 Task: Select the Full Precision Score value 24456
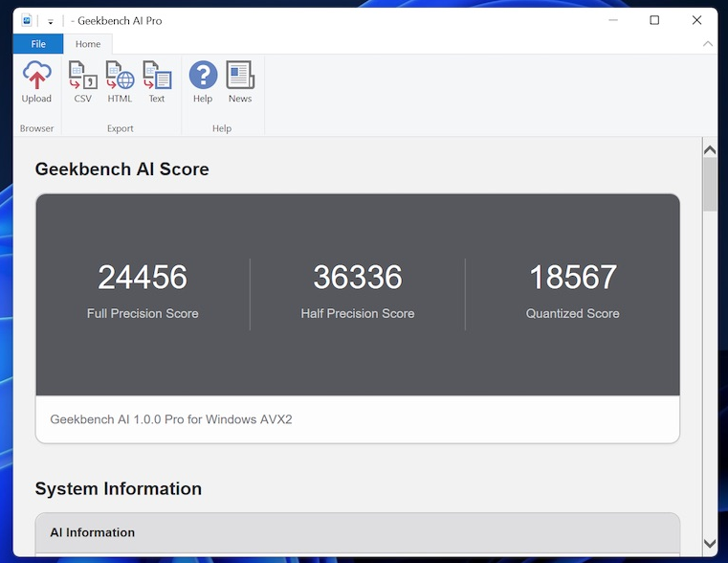[x=143, y=277]
